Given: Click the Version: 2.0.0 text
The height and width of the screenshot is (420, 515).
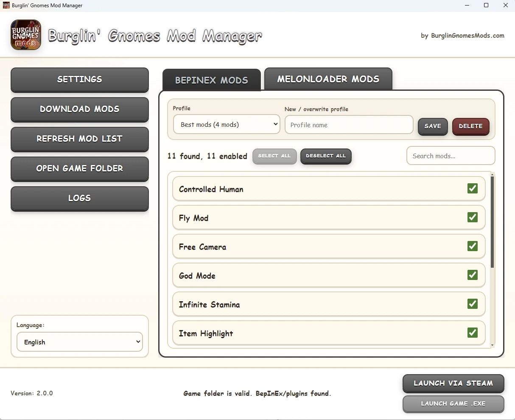Looking at the screenshot, I should click(32, 393).
